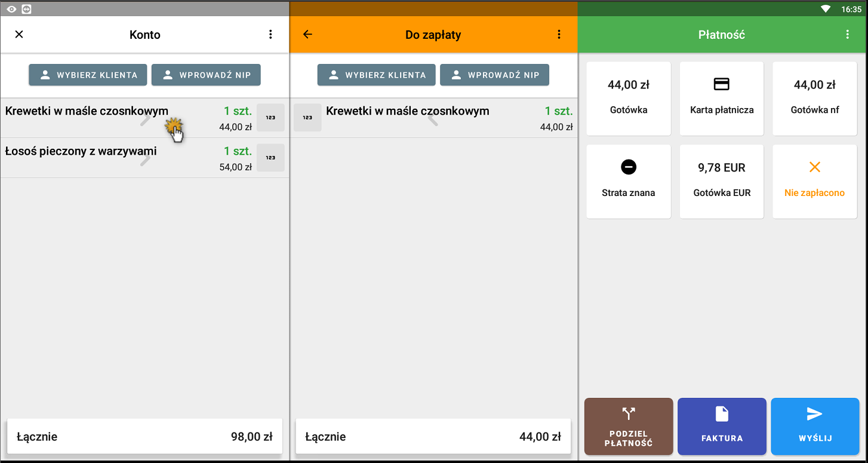Image resolution: width=868 pixels, height=463 pixels.
Task: Choose Strata znana payment option
Action: tap(628, 181)
